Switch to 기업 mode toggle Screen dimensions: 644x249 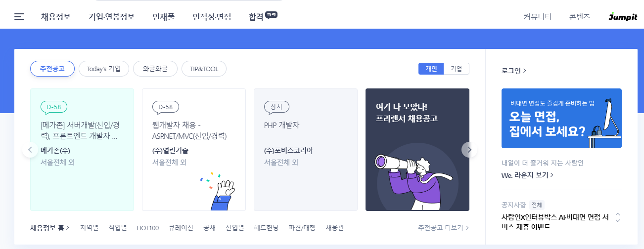[456, 69]
